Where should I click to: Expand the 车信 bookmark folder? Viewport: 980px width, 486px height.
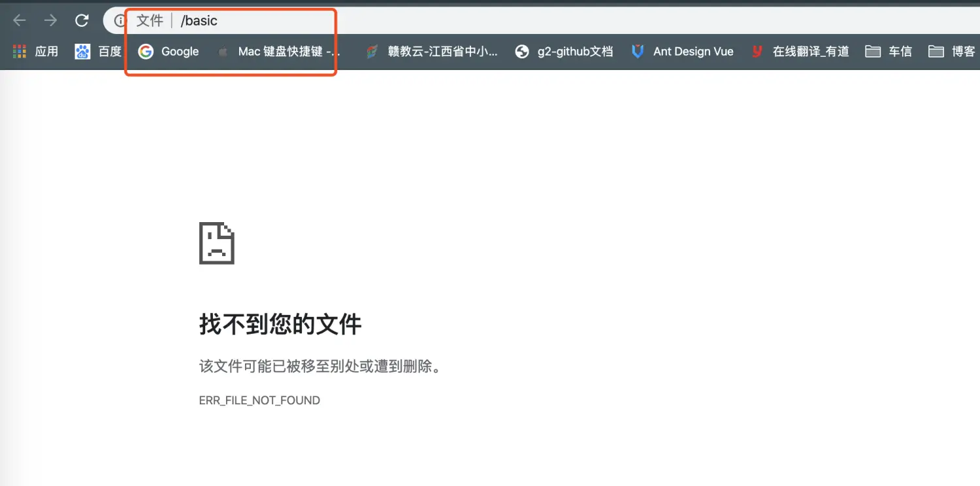pos(889,51)
